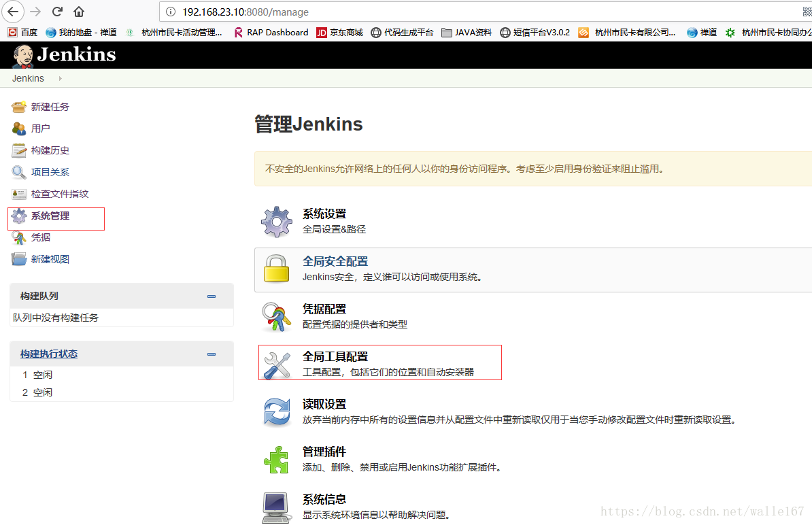Click the 构建历史 notepad icon
The image size is (812, 525).
pos(18,150)
